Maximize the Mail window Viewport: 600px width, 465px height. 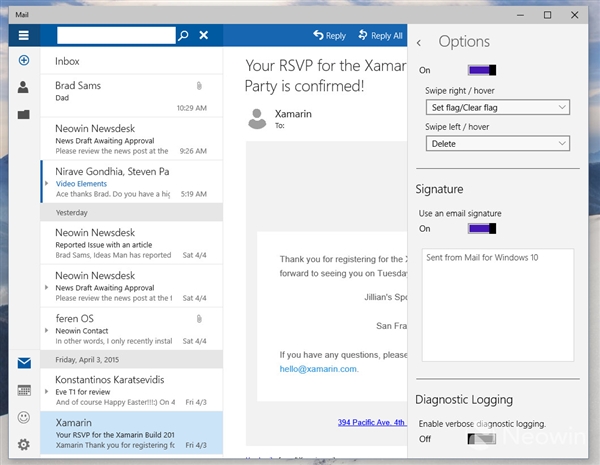click(x=548, y=15)
